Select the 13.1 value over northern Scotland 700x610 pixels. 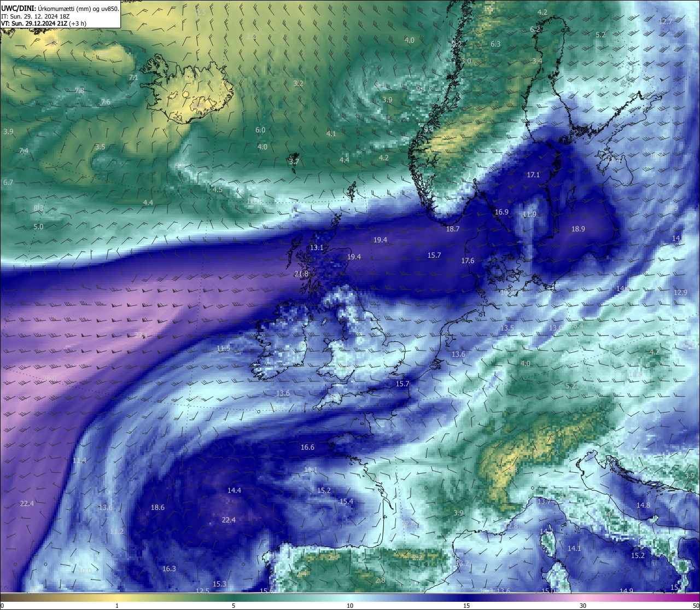[x=317, y=248]
